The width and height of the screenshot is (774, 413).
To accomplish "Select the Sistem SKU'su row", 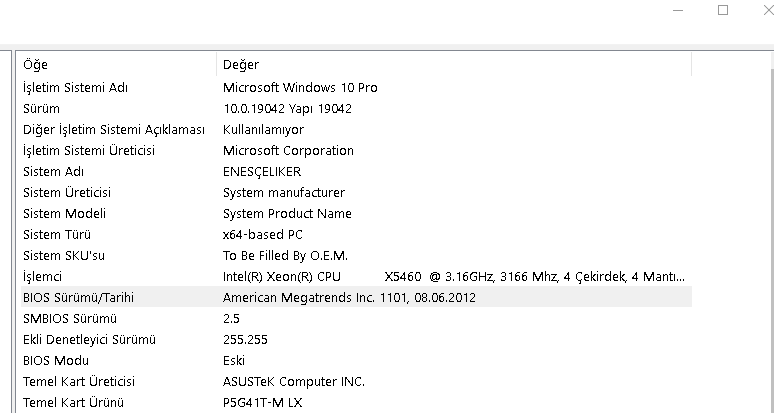I will (63, 255).
